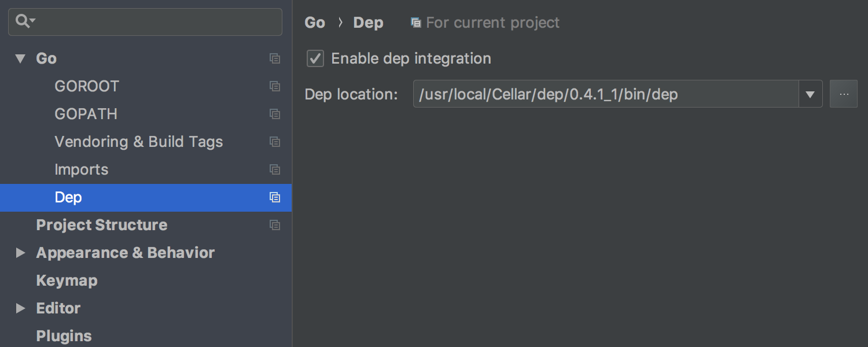Click the project-level icon beside Imports
The height and width of the screenshot is (347, 868).
[x=275, y=169]
